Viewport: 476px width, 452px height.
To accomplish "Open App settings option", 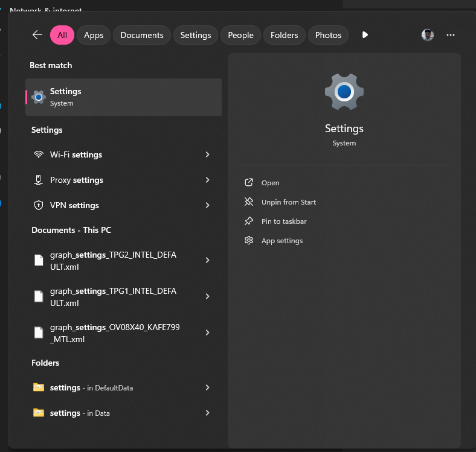I will (x=281, y=241).
